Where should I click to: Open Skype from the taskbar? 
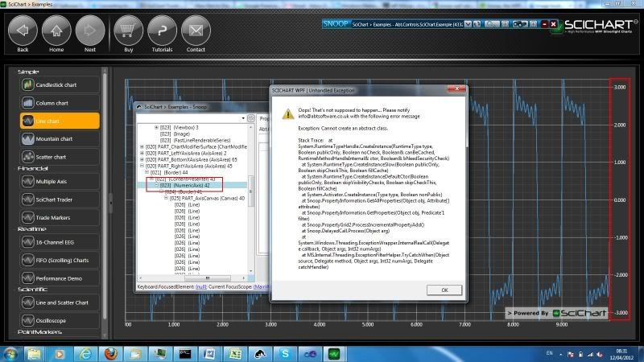(285, 353)
